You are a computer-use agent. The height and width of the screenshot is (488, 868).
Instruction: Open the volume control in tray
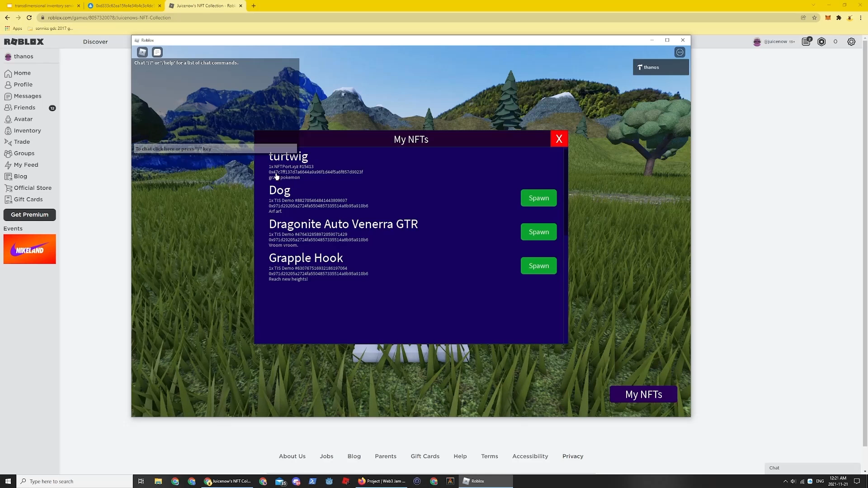(x=793, y=481)
